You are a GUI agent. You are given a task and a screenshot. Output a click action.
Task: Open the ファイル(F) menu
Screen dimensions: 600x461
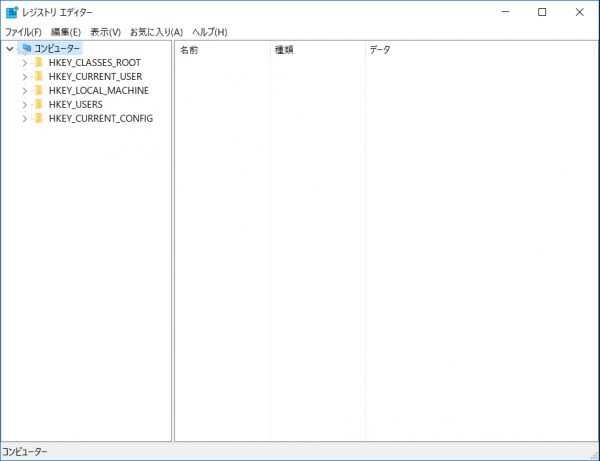click(23, 32)
